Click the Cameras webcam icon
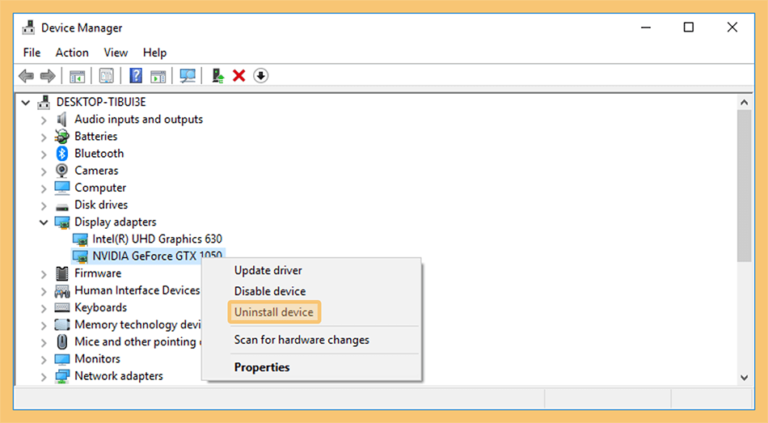 [x=62, y=170]
